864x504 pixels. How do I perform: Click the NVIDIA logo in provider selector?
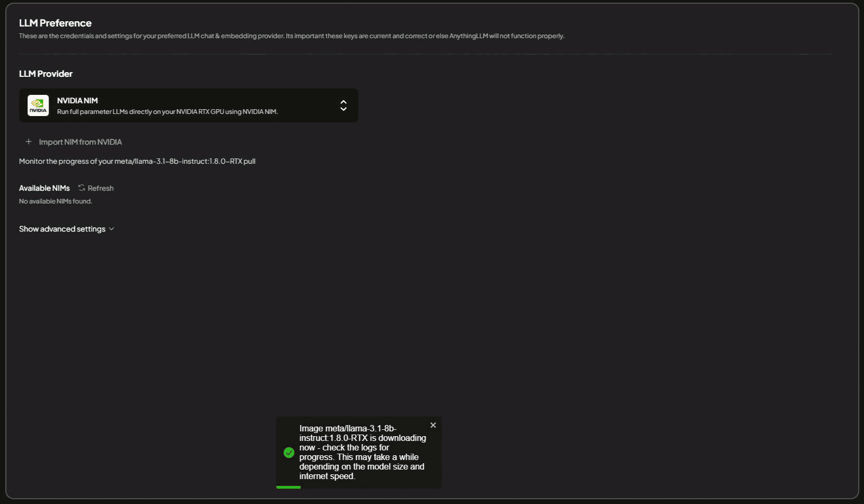pyautogui.click(x=38, y=105)
